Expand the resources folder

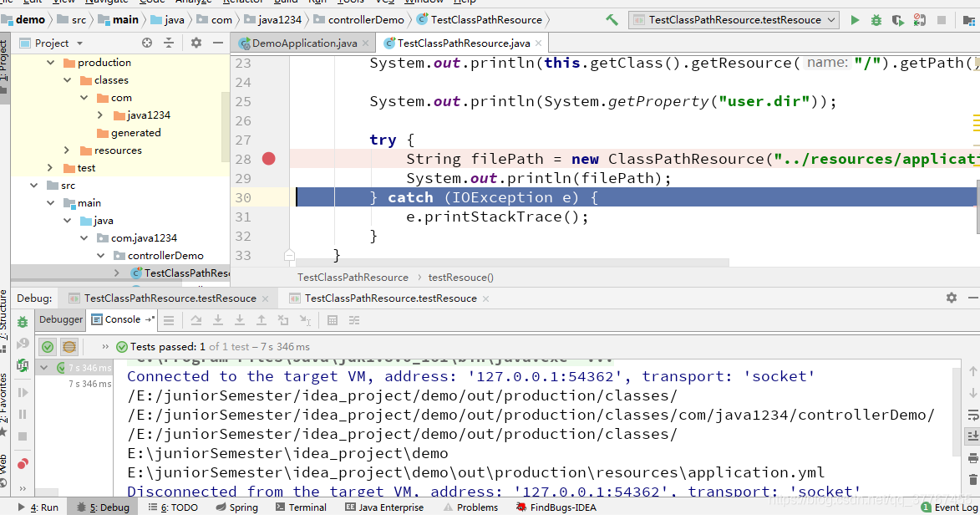[x=68, y=150]
